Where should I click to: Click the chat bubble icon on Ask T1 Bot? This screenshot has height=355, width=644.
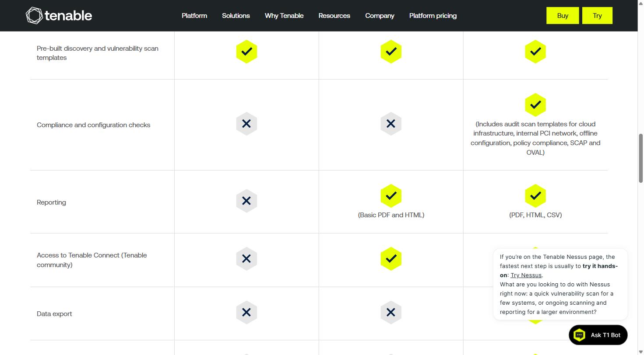pos(580,335)
